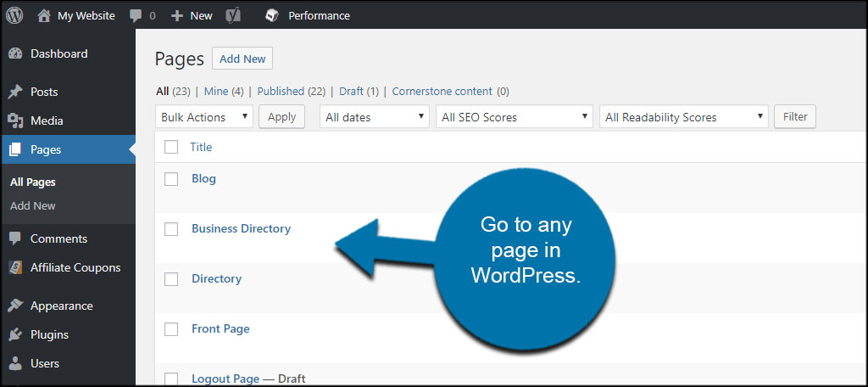This screenshot has width=868, height=387.
Task: Click the plus icon next to New
Action: point(176,16)
